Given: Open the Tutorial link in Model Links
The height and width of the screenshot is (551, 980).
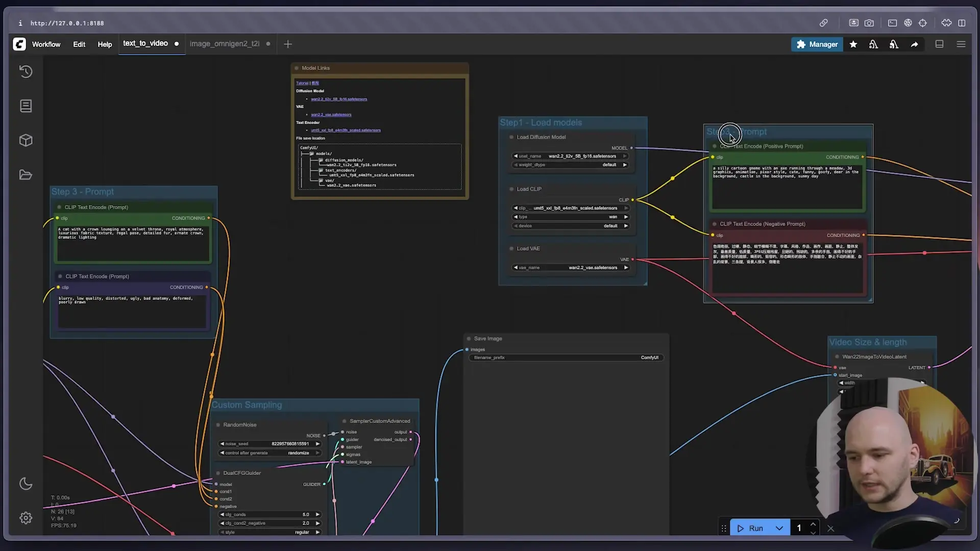Looking at the screenshot, I should coord(302,83).
